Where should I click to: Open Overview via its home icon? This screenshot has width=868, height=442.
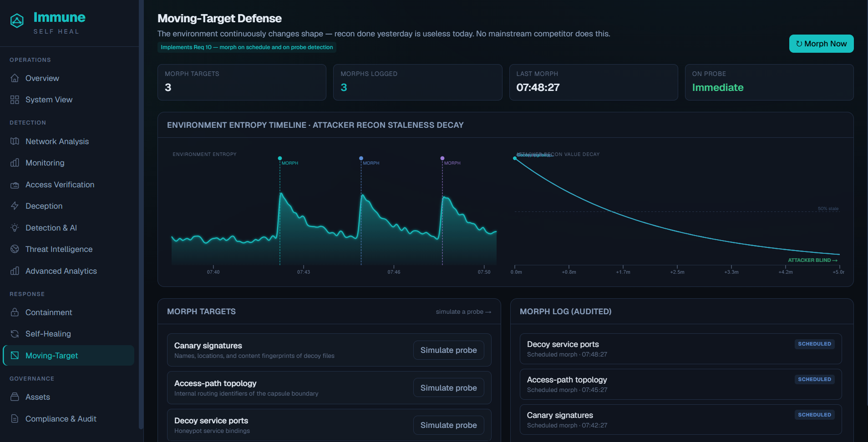click(x=15, y=78)
